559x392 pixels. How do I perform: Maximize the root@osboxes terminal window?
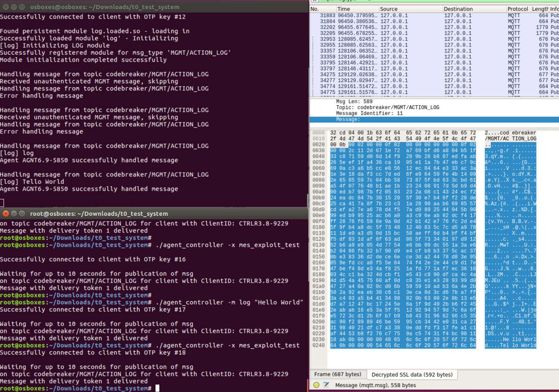(22, 213)
